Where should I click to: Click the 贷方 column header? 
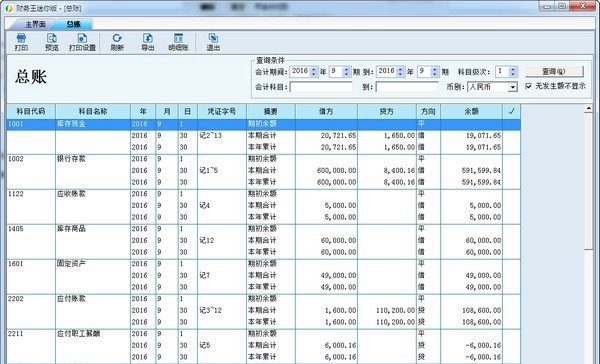[x=387, y=111]
